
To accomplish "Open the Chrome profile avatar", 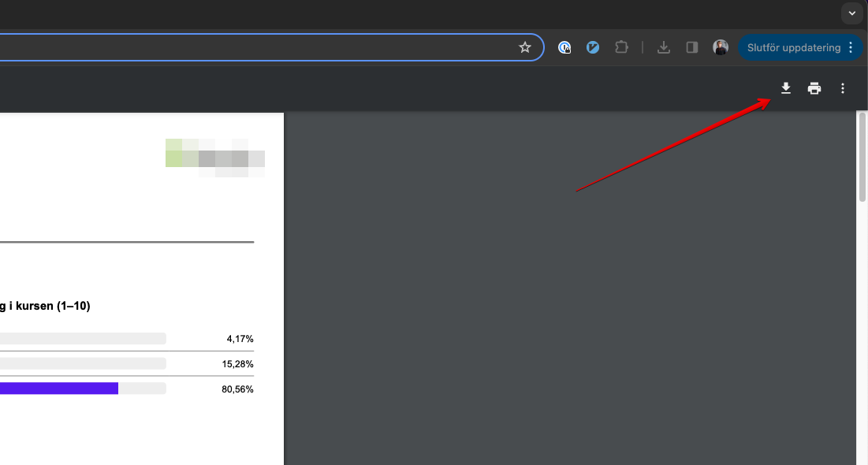I will [721, 47].
